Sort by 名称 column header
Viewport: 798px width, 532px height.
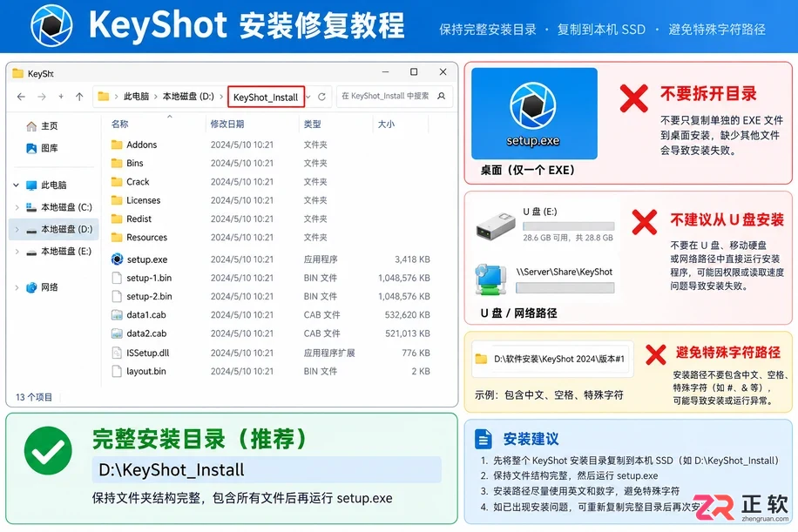(119, 125)
